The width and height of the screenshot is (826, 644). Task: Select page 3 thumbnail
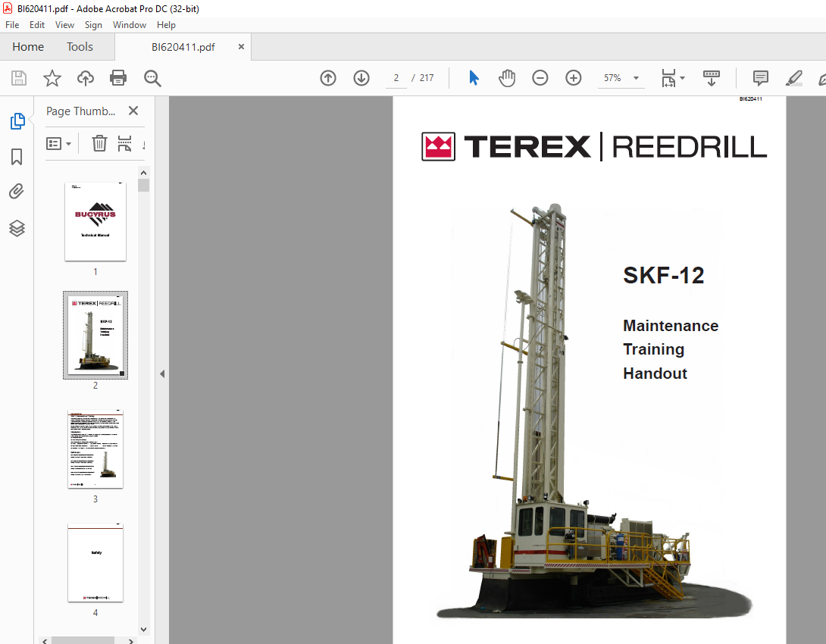(95, 449)
